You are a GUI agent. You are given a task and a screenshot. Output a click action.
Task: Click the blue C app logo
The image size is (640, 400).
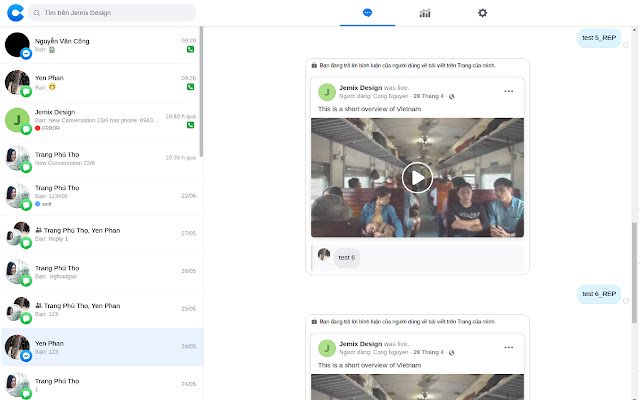pyautogui.click(x=16, y=13)
